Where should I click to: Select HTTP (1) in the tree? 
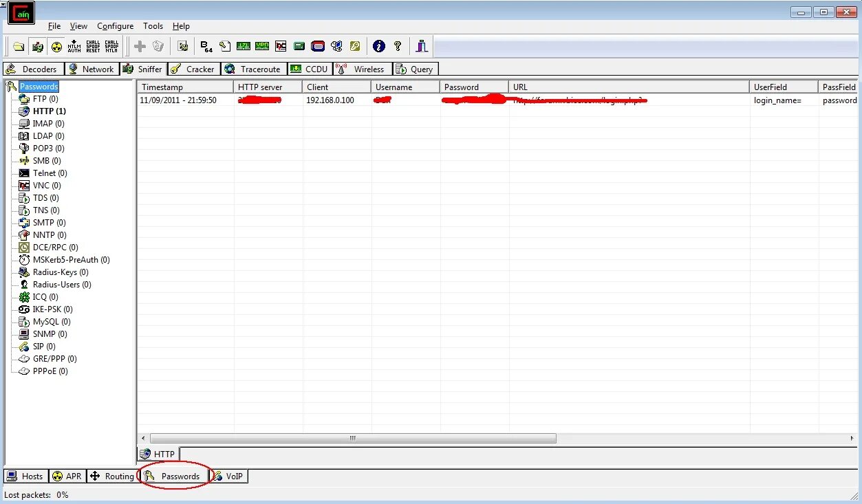pyautogui.click(x=50, y=111)
